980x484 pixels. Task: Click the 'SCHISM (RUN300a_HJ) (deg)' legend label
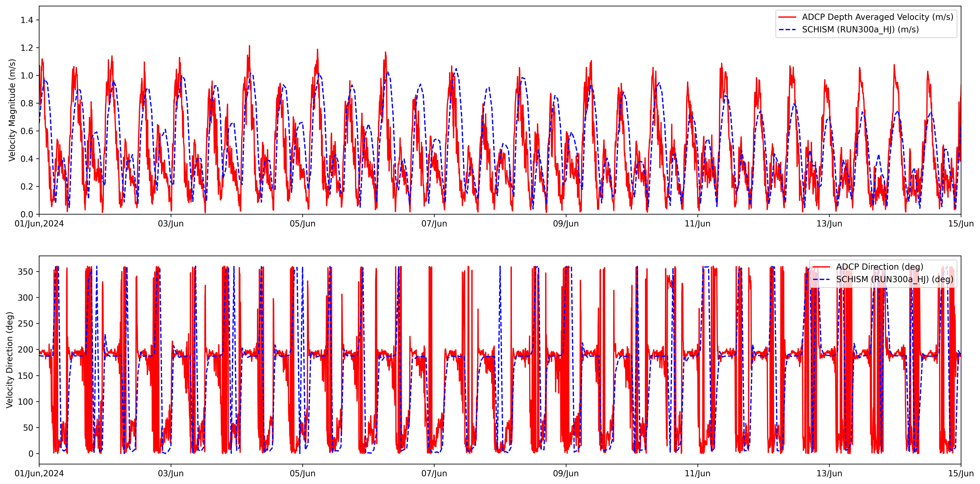point(894,280)
